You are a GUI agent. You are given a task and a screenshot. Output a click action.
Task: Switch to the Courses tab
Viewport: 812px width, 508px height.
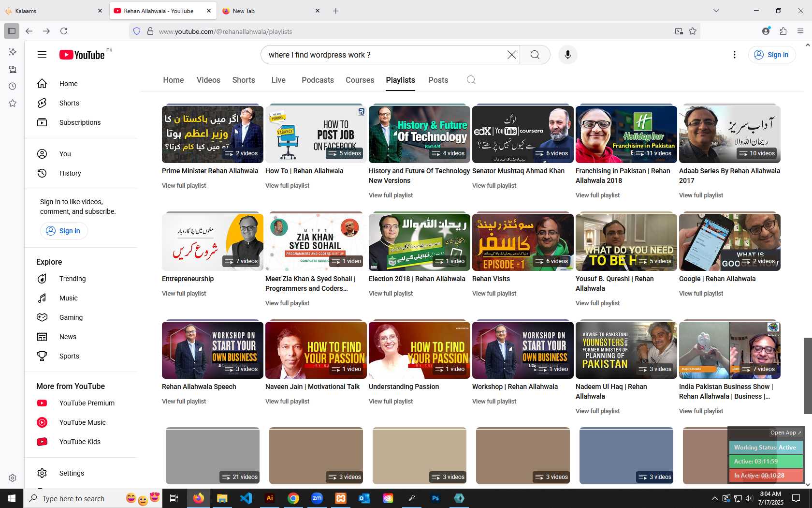tap(360, 80)
